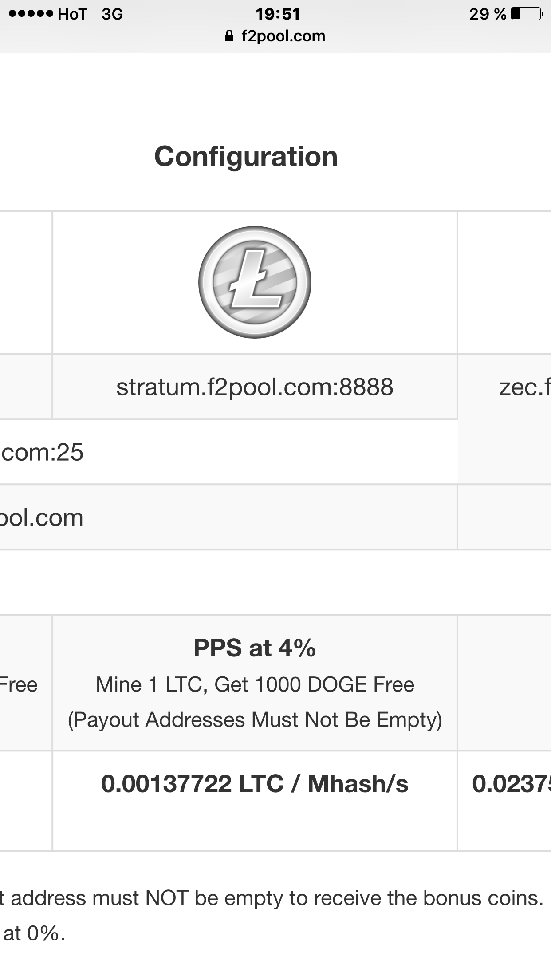
Task: Tap the f2pool.com address bar
Action: [283, 36]
